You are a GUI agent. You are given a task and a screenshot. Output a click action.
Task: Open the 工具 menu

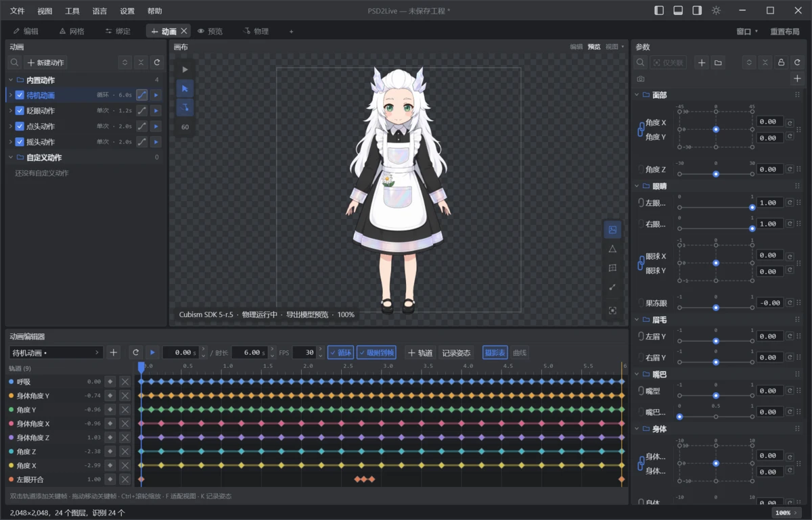72,11
